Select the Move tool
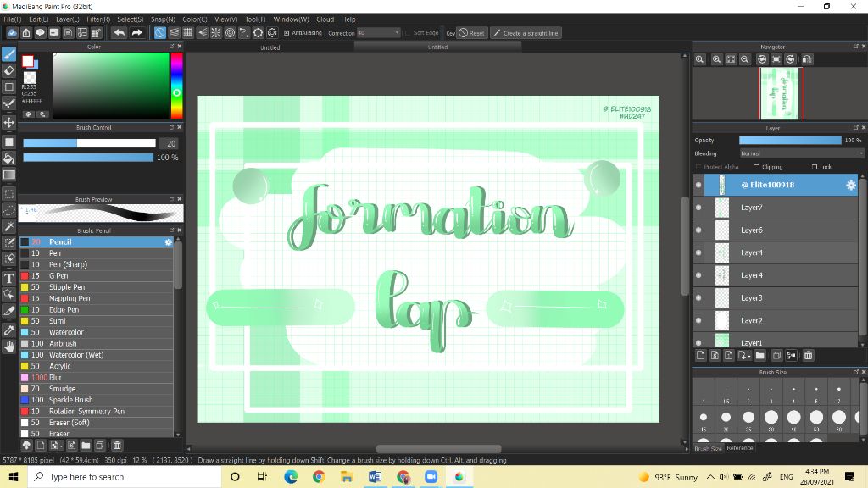 click(x=8, y=122)
